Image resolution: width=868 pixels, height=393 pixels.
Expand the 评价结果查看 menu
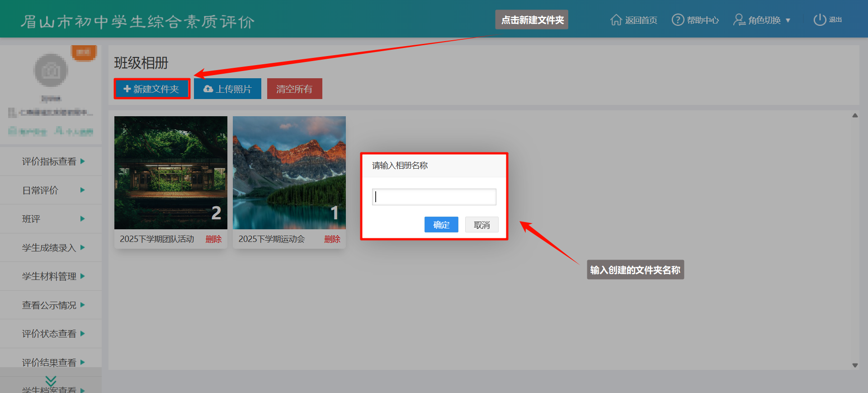[51, 362]
